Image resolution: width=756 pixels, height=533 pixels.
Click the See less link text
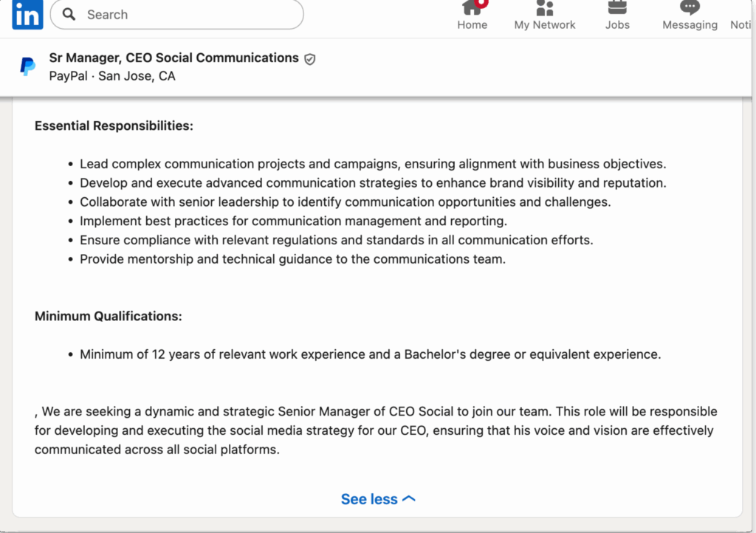(x=369, y=499)
